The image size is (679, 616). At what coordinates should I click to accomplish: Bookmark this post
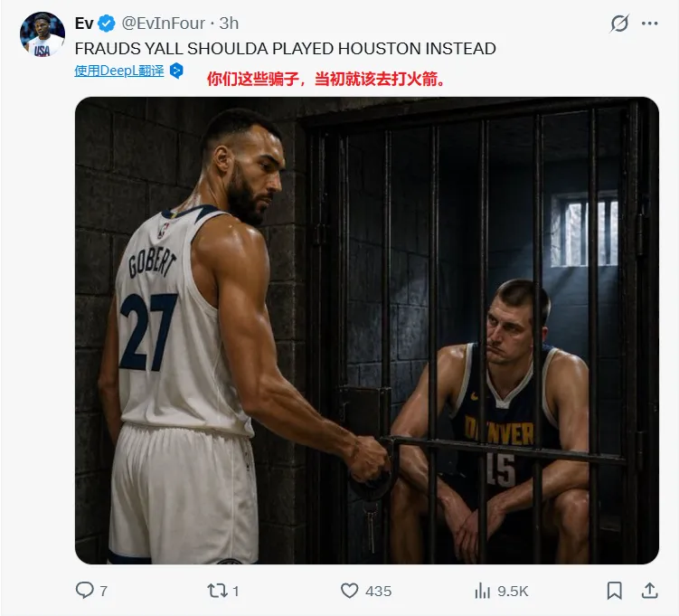[614, 591]
